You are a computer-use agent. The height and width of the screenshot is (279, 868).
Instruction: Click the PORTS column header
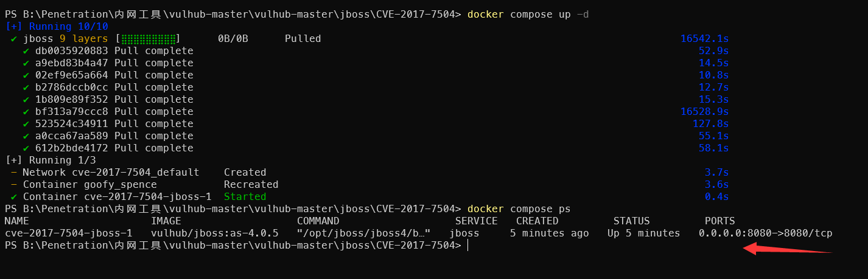pos(719,221)
